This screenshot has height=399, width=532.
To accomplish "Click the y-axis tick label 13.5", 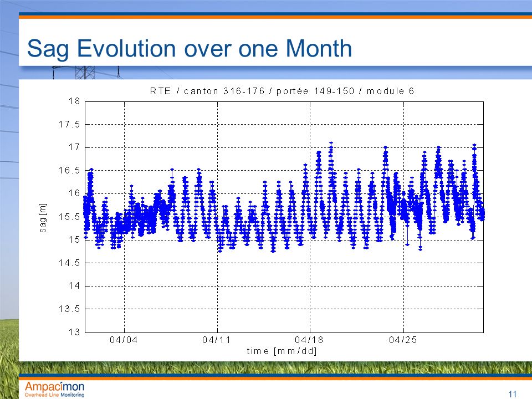I will pos(70,309).
